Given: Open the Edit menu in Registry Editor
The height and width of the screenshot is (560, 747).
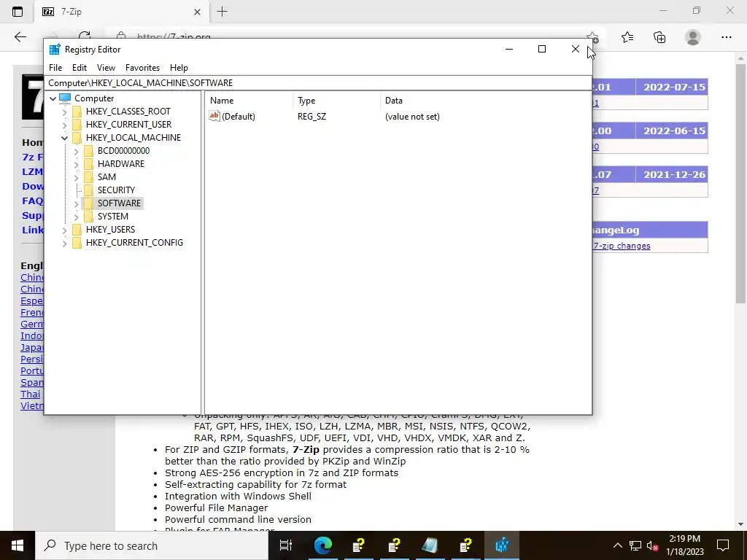Looking at the screenshot, I should (x=79, y=68).
